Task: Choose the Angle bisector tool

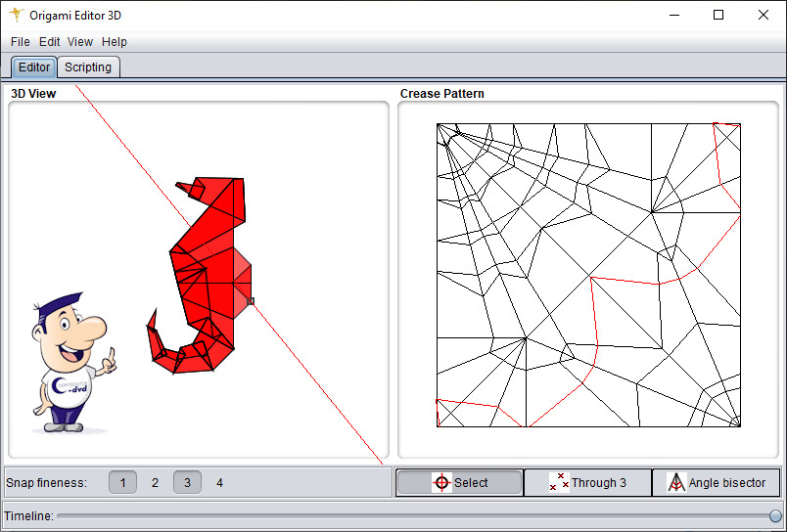Action: click(716, 482)
